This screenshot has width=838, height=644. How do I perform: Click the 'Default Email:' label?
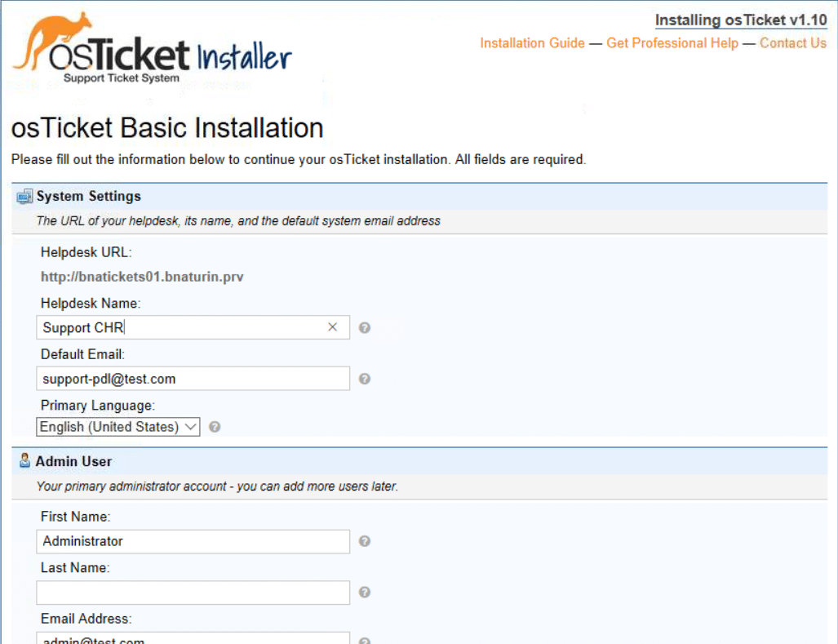[83, 354]
